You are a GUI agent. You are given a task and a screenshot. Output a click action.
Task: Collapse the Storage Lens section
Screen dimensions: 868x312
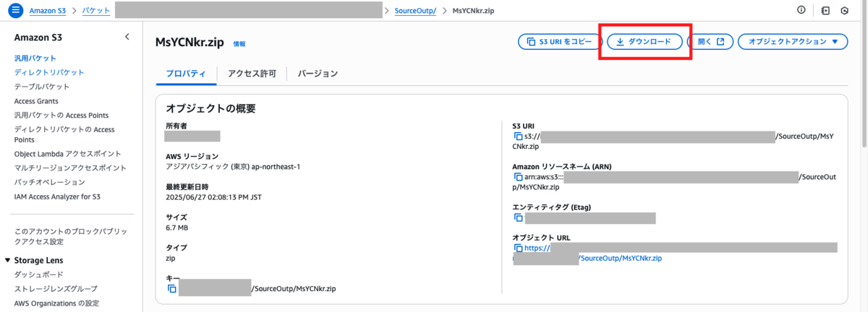tap(7, 261)
